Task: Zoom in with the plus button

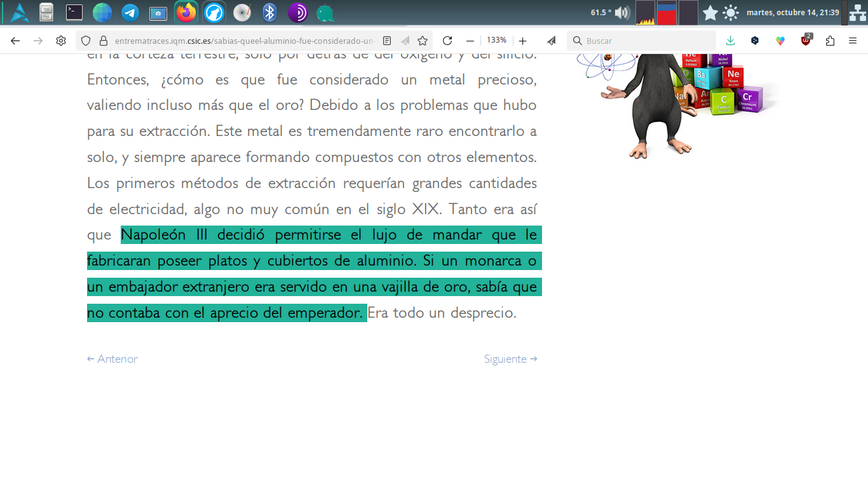Action: click(522, 41)
